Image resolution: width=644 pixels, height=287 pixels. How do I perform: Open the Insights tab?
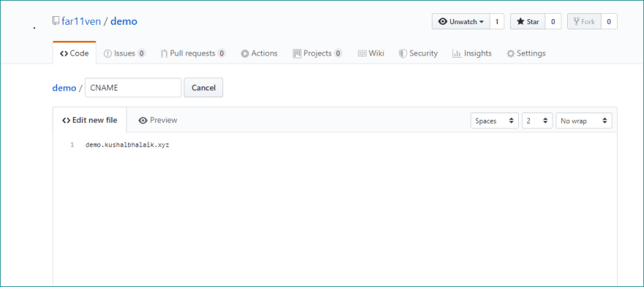[x=471, y=53]
